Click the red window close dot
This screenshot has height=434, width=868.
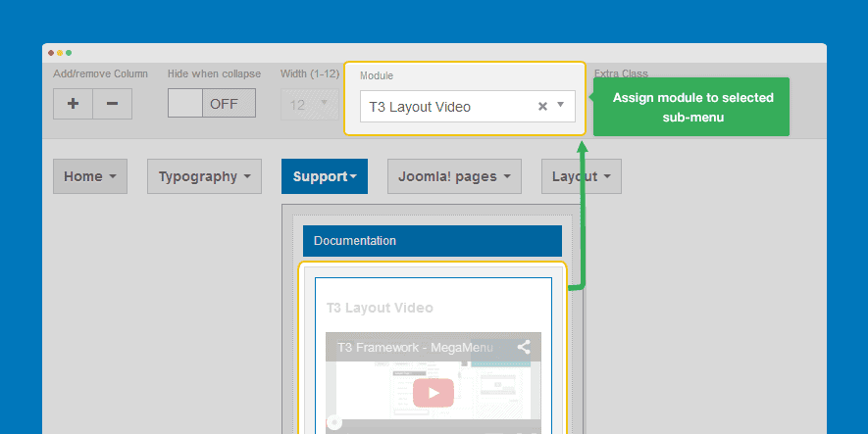[x=51, y=52]
